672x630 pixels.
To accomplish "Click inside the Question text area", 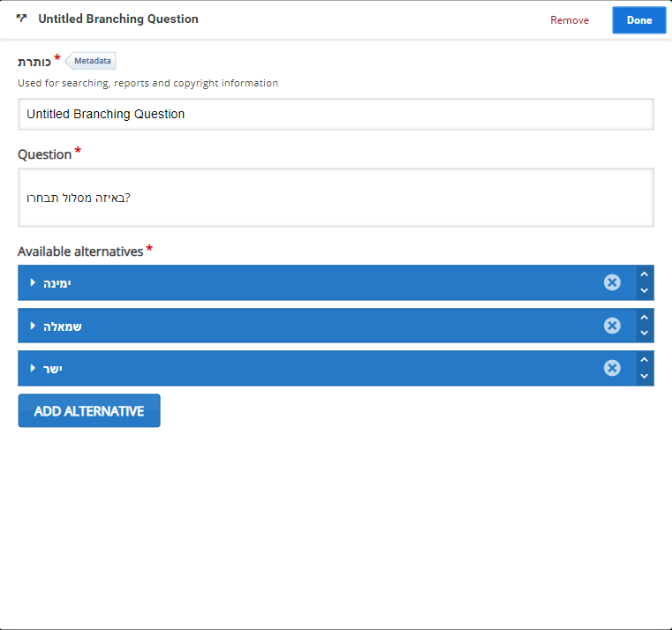I will (336, 198).
